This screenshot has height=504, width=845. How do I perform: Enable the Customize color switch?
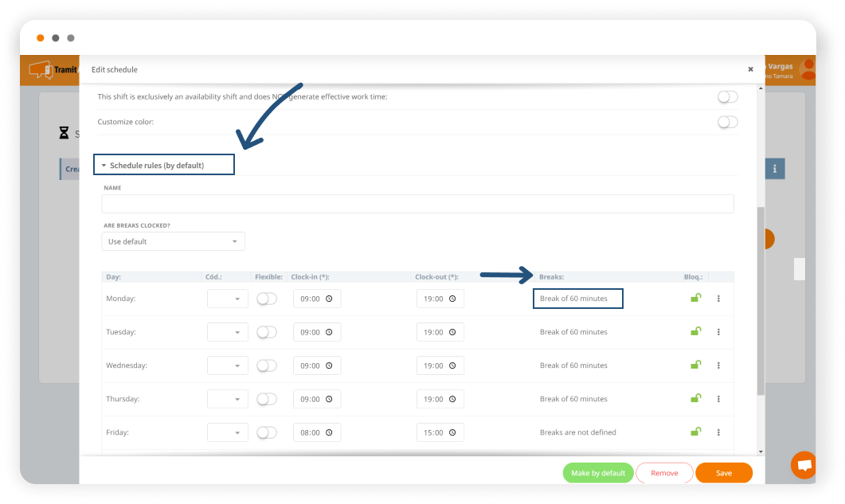coord(727,122)
